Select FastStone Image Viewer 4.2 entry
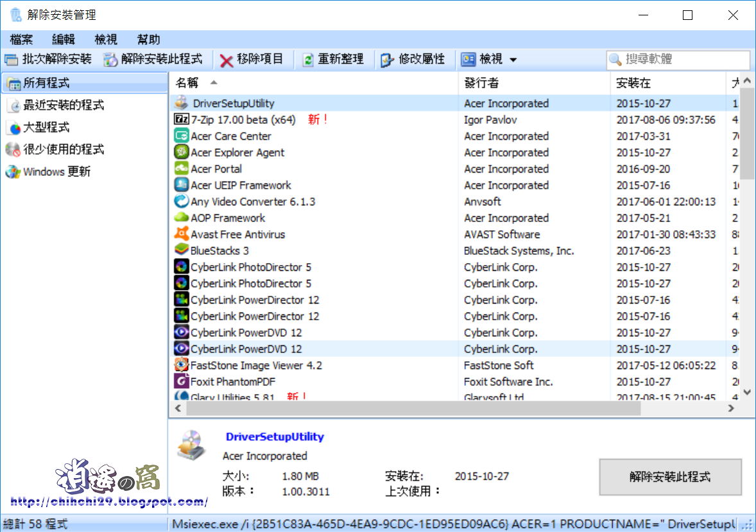The image size is (756, 532). (x=257, y=366)
